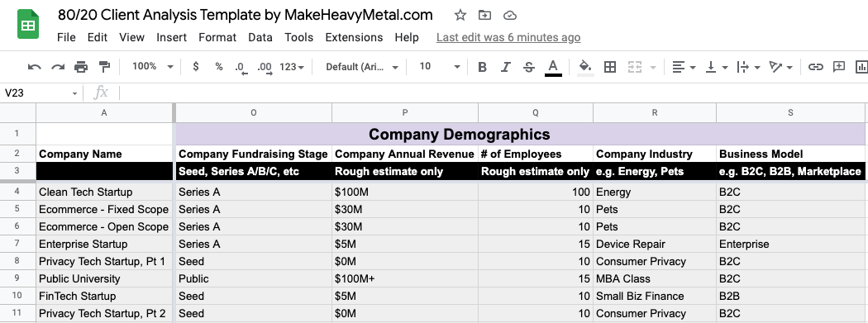Toggle italic formatting
Image resolution: width=868 pixels, height=323 pixels.
pos(505,67)
